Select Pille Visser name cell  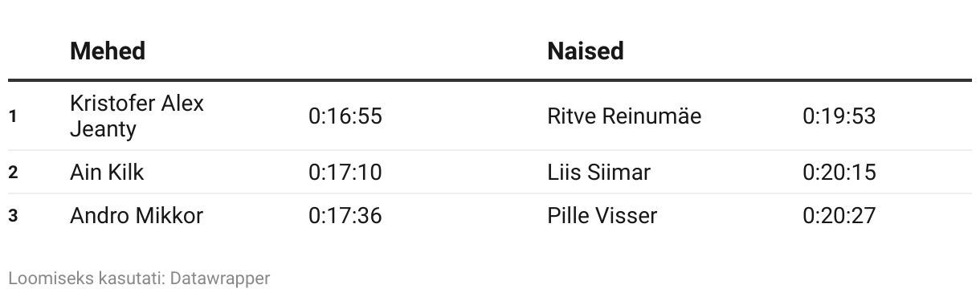coord(602,216)
